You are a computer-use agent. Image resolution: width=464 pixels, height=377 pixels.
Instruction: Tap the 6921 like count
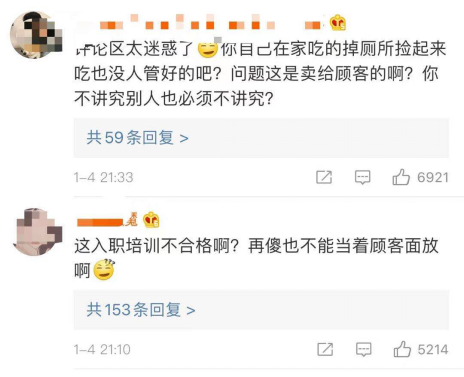coord(433,177)
